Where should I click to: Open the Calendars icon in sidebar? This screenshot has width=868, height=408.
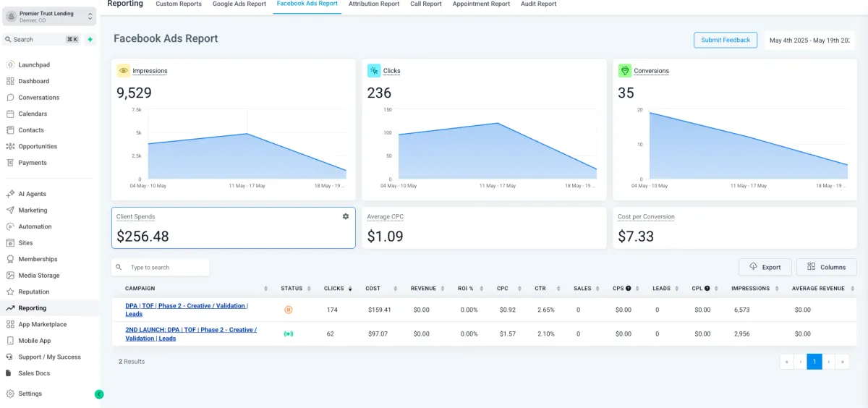[10, 114]
